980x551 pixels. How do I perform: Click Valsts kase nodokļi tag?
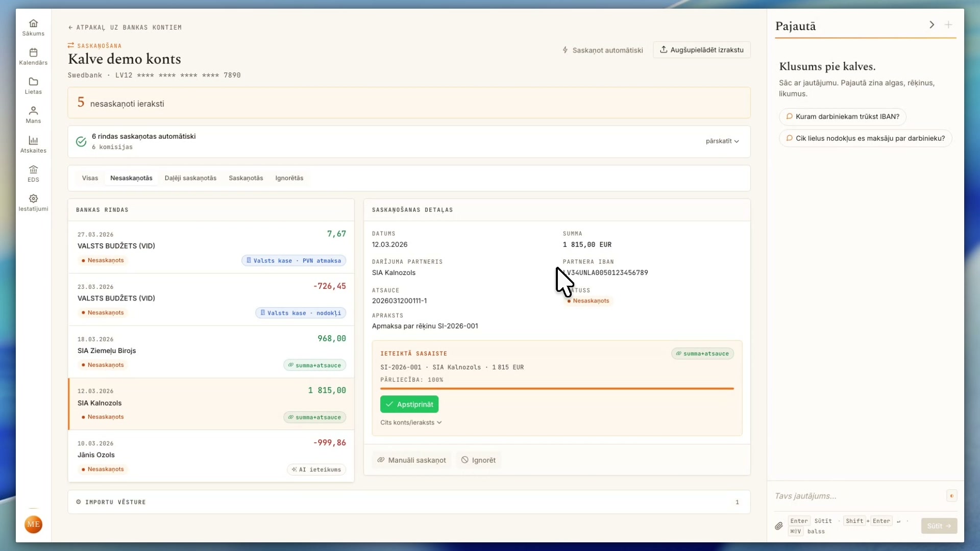(301, 313)
